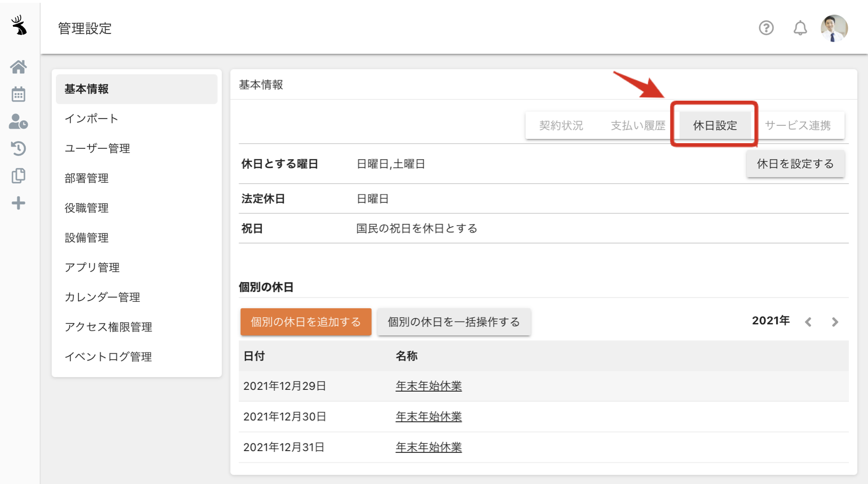Open 設備管理 settings section

137,237
